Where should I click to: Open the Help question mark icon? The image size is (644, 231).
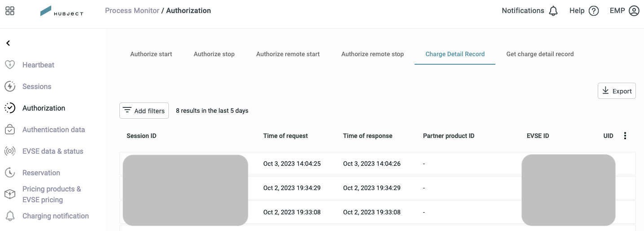coord(594,11)
